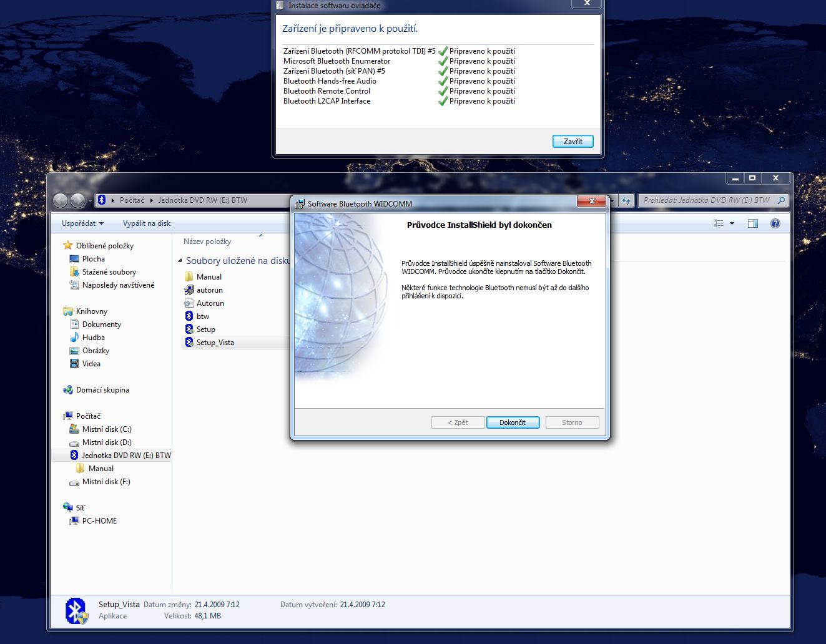Screen dimensions: 826x644
Task: Toggle the preview pane icon
Action: click(x=753, y=223)
